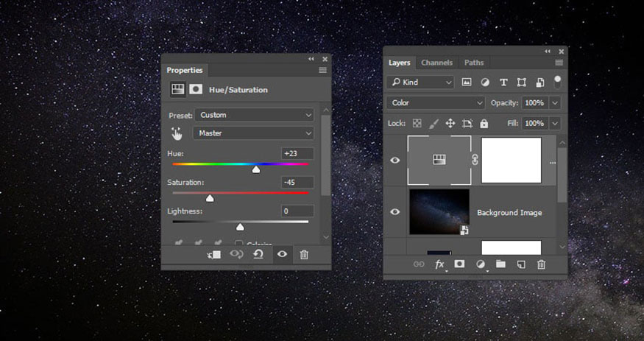
Task: Toggle layer filtering switch on or off
Action: click(x=557, y=82)
